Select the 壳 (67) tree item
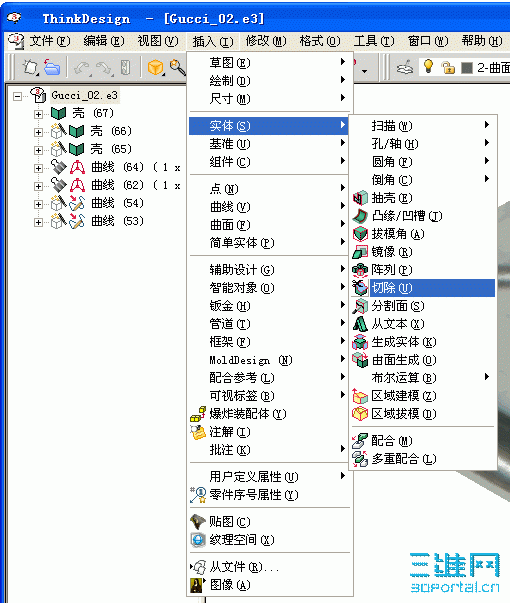Screen dimensions: 510x603 92,113
